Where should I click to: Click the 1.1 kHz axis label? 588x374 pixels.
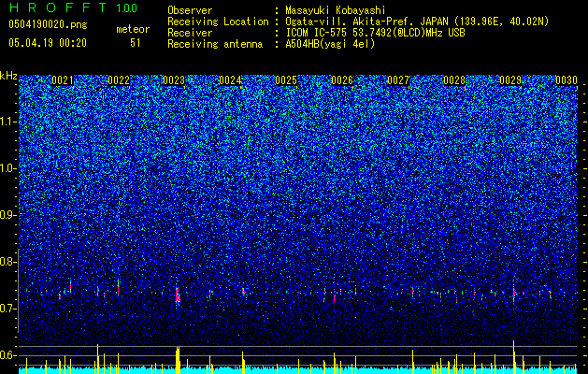(x=8, y=122)
